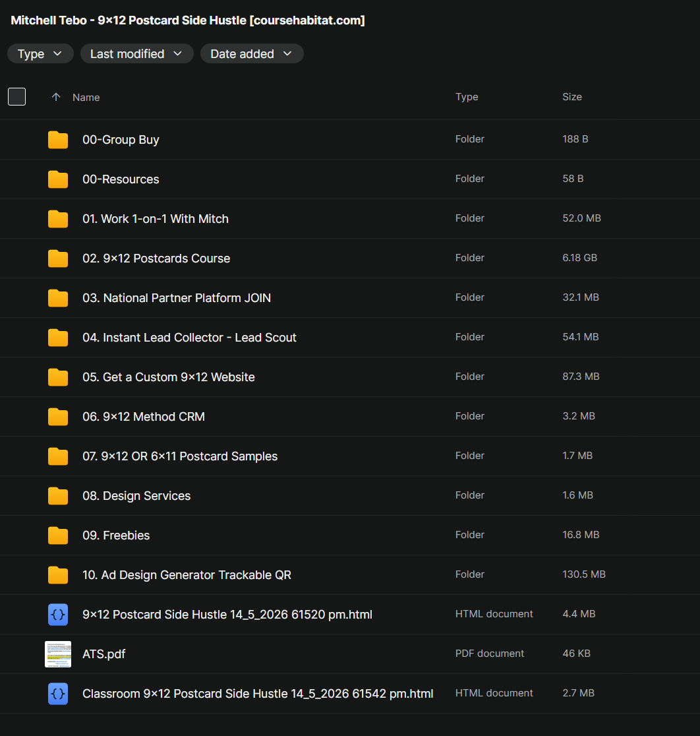
Task: Open 05. Get a Custom 9×12 Website name
Action: point(169,377)
